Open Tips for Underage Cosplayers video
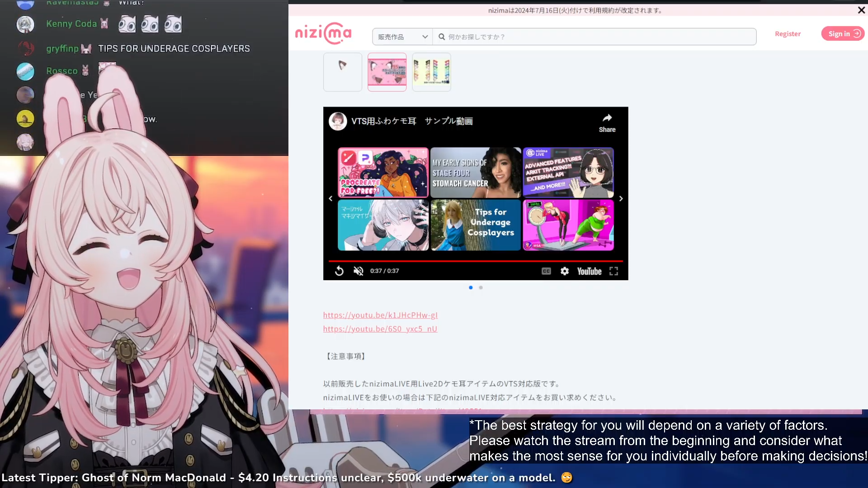This screenshot has height=488, width=868. click(x=476, y=225)
